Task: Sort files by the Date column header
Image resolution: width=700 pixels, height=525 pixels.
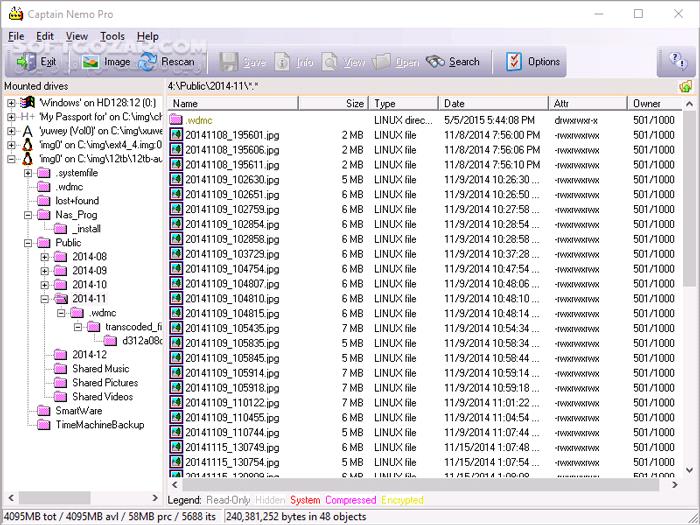Action: [454, 103]
